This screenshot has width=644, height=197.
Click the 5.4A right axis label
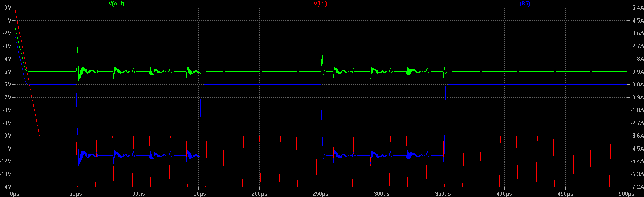(x=638, y=8)
